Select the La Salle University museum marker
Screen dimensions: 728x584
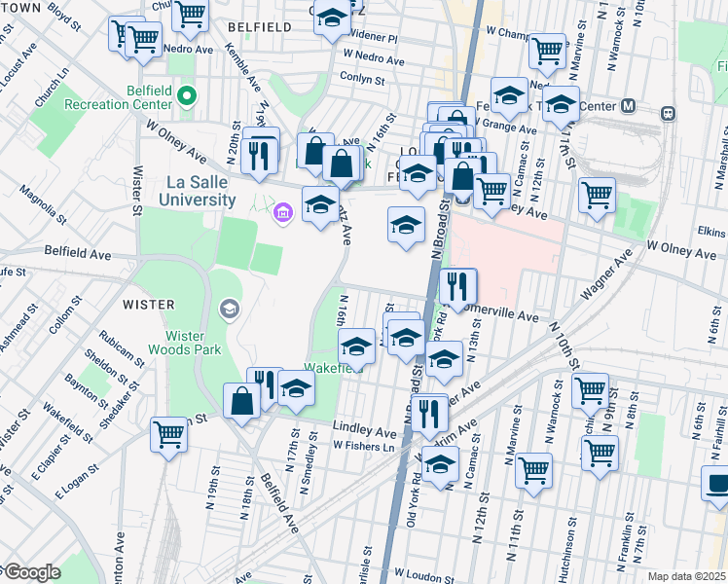pos(283,213)
